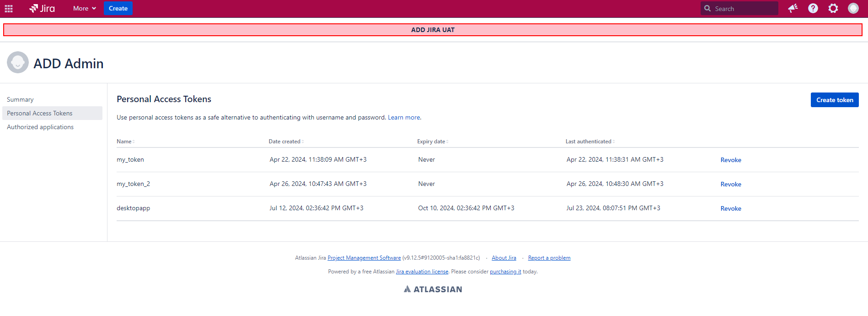The image size is (868, 316).
Task: Open the Learn more link
Action: 404,117
